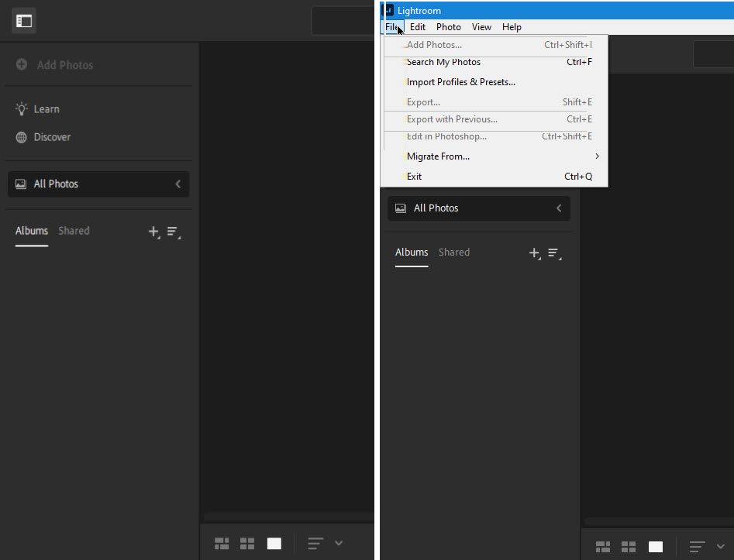Switch to the Shared tab

(74, 230)
